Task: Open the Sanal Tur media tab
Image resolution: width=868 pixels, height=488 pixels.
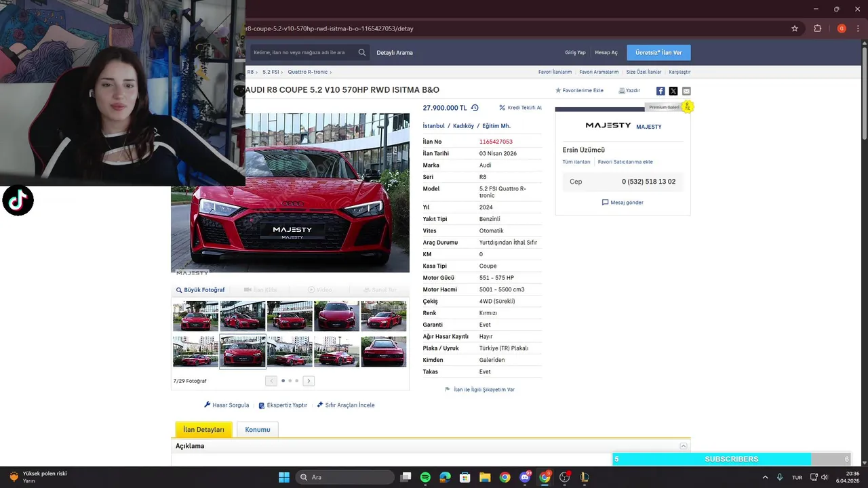Action: click(x=380, y=290)
